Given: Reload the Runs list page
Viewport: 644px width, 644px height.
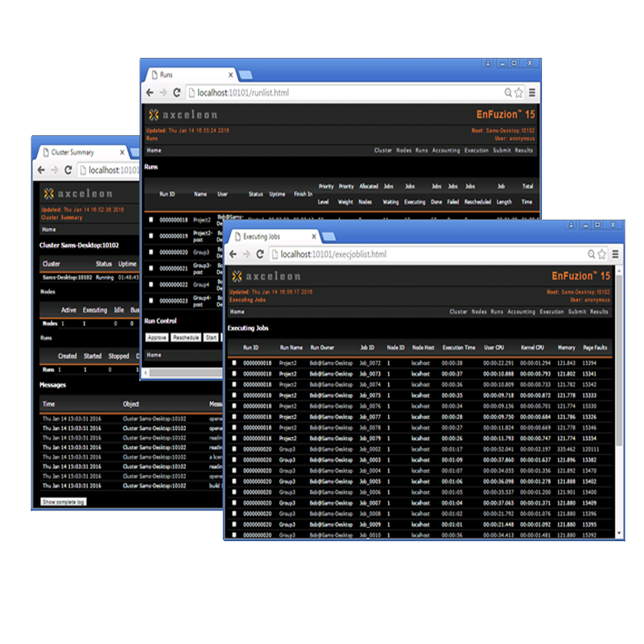Looking at the screenshot, I should click(176, 93).
